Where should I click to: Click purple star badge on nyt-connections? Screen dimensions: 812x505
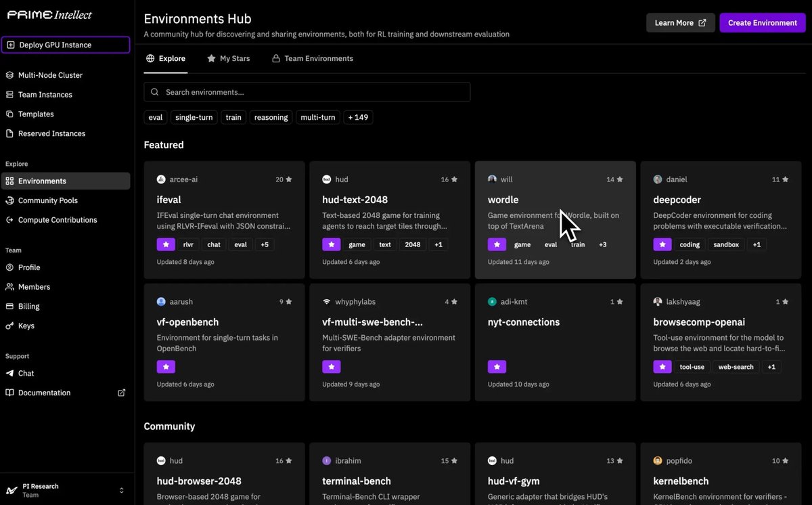click(497, 367)
